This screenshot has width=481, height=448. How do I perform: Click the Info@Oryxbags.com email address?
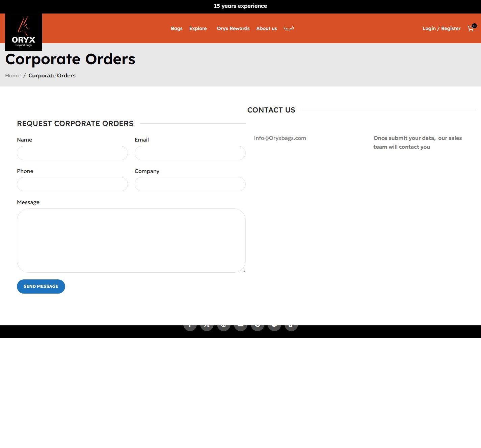[280, 138]
